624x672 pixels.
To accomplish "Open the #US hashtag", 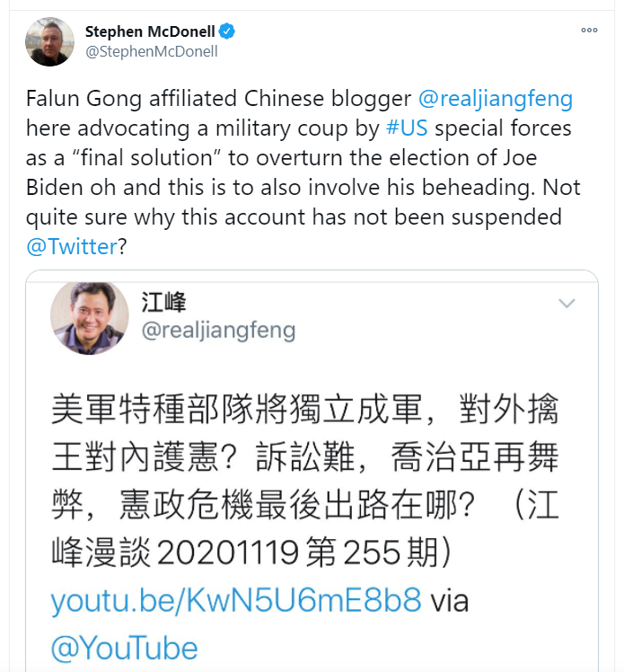I will 407,128.
